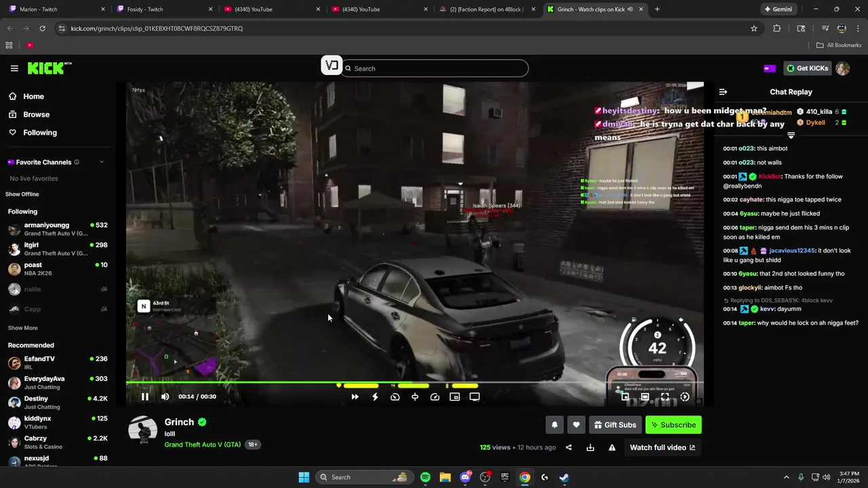Toggle notifications bell for Grinch
This screenshot has width=868, height=488.
tap(555, 425)
